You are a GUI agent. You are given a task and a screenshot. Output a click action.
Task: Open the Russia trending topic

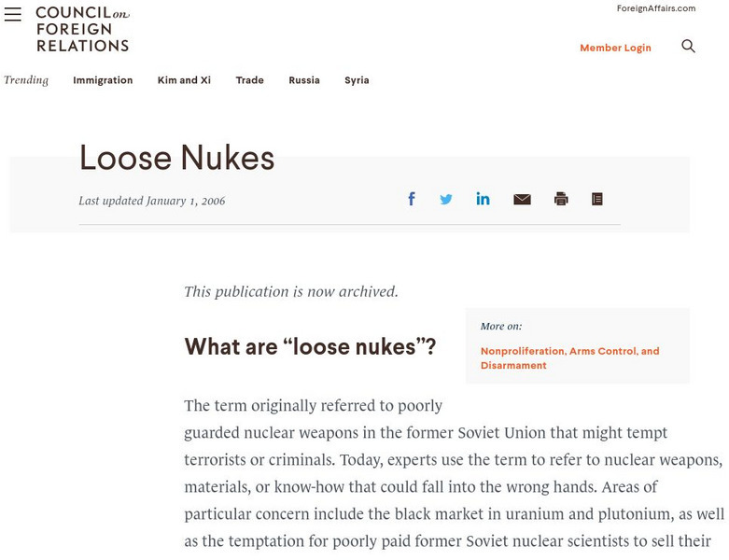tap(304, 80)
